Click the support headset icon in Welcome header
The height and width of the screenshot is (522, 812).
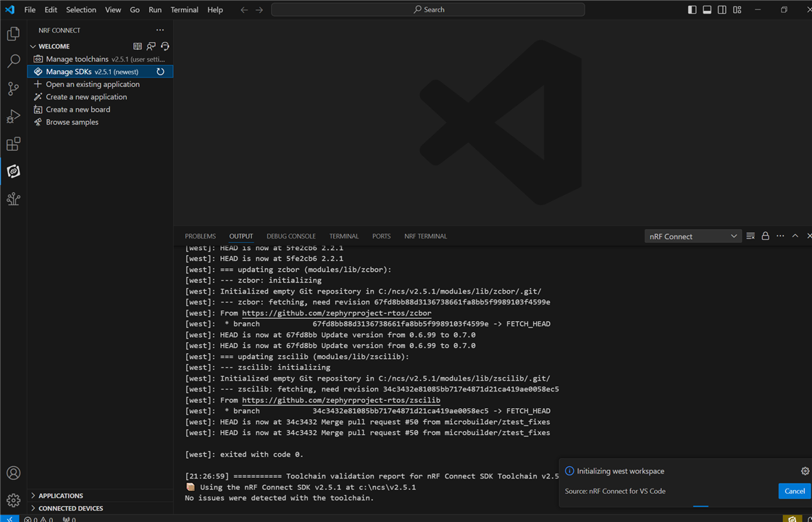(x=164, y=46)
